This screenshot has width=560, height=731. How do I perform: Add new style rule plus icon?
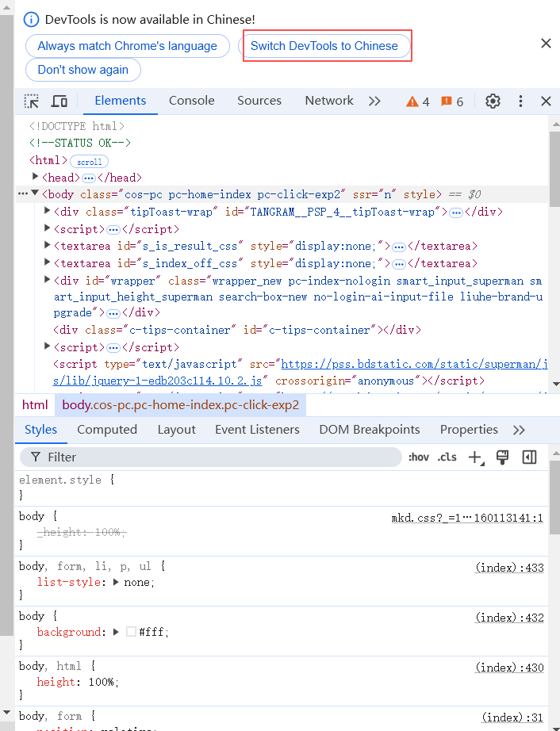tap(476, 457)
